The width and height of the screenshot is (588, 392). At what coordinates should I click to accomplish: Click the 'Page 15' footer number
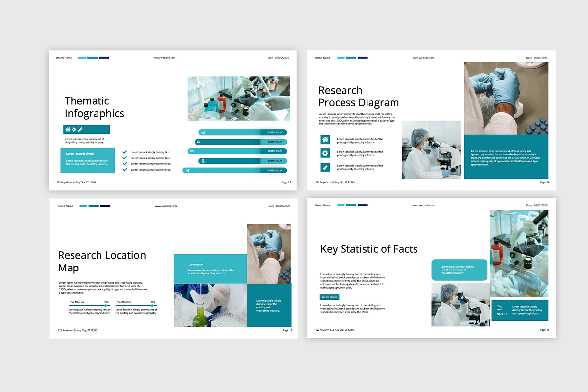[287, 330]
